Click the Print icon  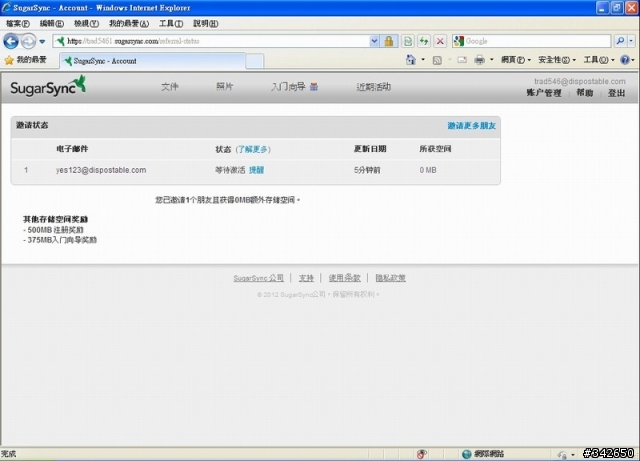(x=479, y=60)
